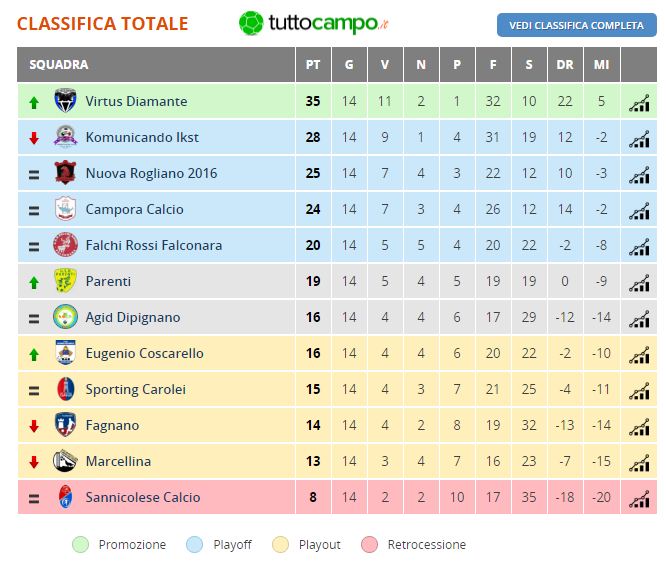Open the Eugenio Coscarello team link

[144, 353]
